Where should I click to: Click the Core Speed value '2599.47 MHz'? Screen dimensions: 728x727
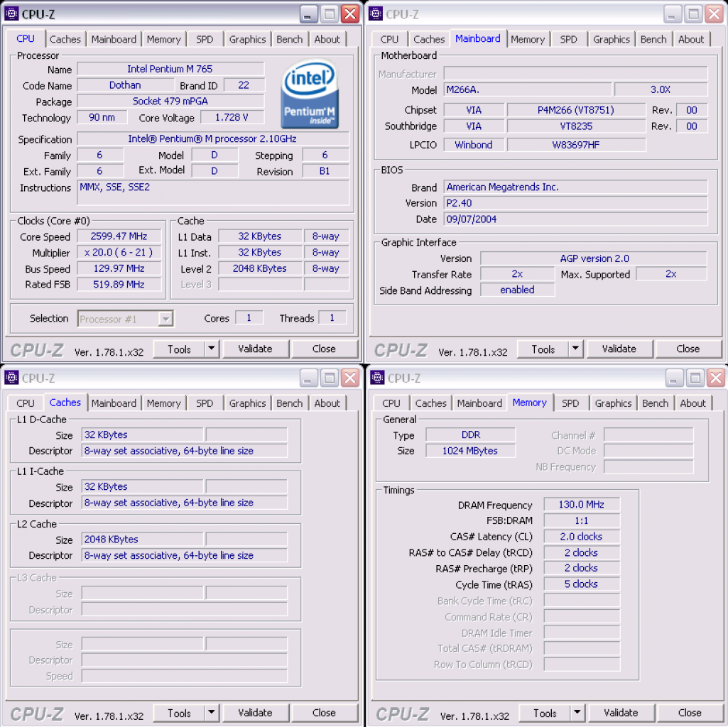[119, 236]
